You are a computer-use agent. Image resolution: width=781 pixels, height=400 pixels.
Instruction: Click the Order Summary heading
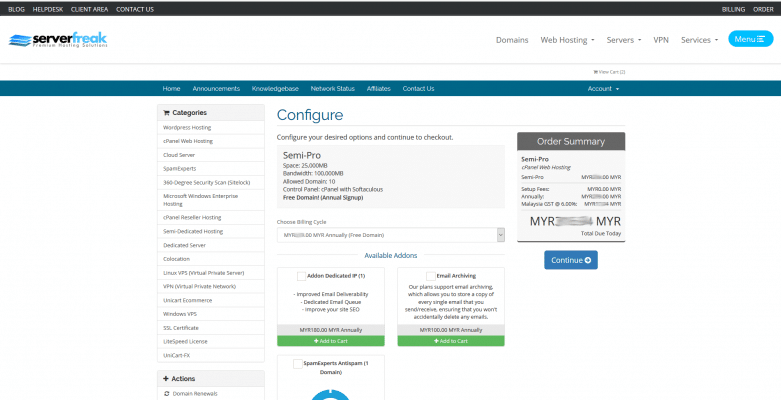pyautogui.click(x=571, y=141)
